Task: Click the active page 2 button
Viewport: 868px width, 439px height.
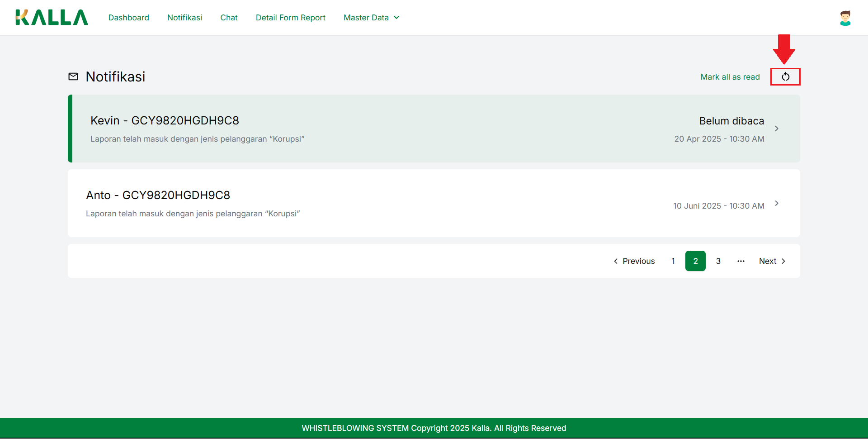Action: pos(695,261)
